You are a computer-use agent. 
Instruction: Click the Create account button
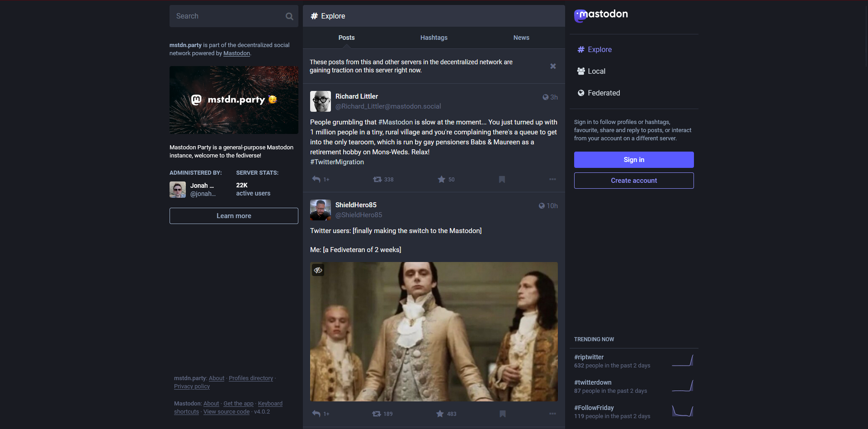(x=634, y=181)
